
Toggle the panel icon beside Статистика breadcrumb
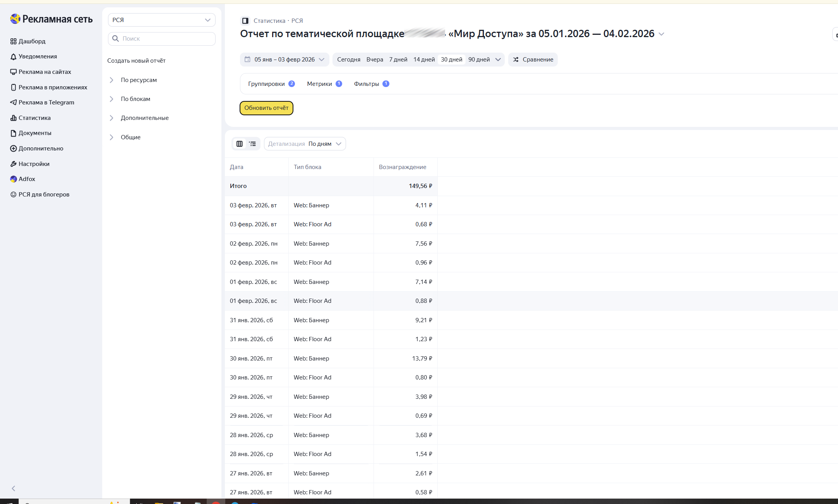pos(245,21)
